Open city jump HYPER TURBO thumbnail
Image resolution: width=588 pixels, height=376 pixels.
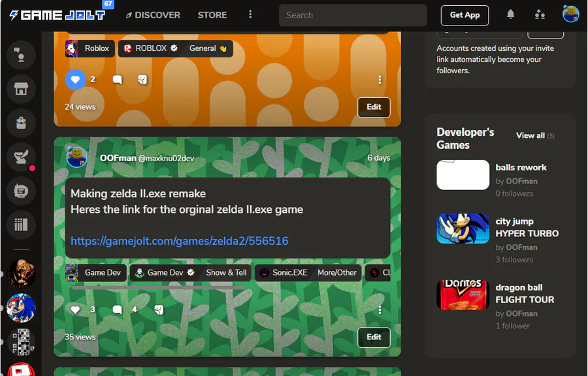pyautogui.click(x=463, y=228)
